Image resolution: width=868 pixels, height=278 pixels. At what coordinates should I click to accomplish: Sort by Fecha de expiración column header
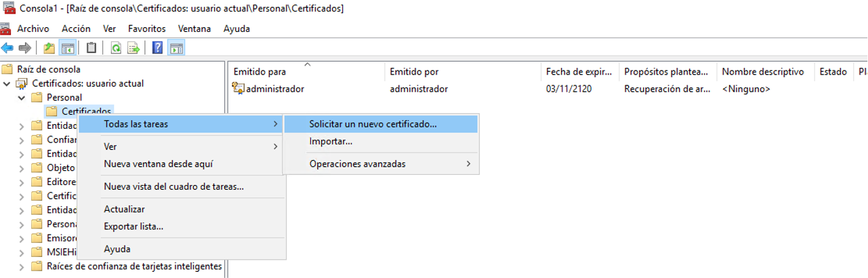click(x=581, y=71)
